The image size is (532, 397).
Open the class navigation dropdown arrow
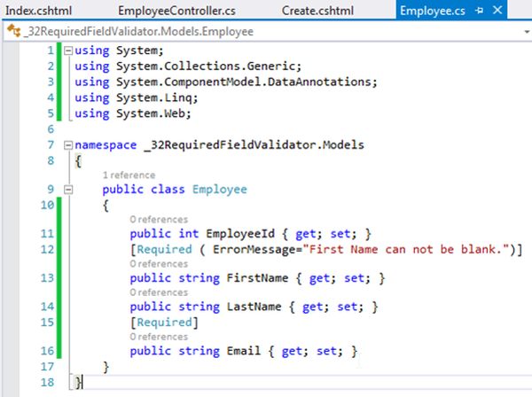[527, 32]
